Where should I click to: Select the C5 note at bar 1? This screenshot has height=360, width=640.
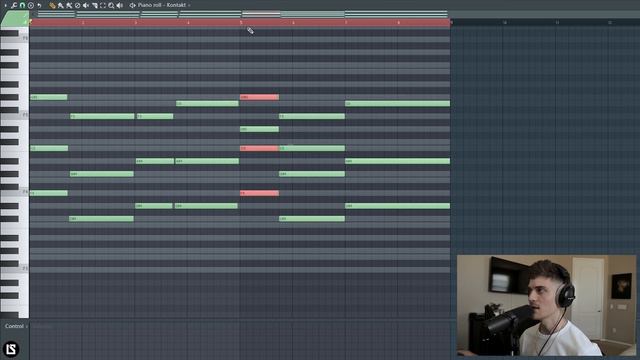49,148
